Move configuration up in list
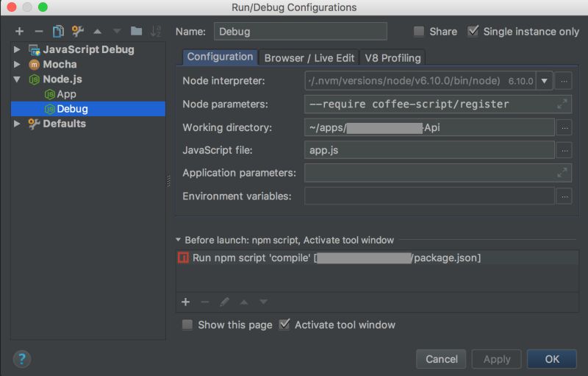The width and height of the screenshot is (588, 376). 98,32
